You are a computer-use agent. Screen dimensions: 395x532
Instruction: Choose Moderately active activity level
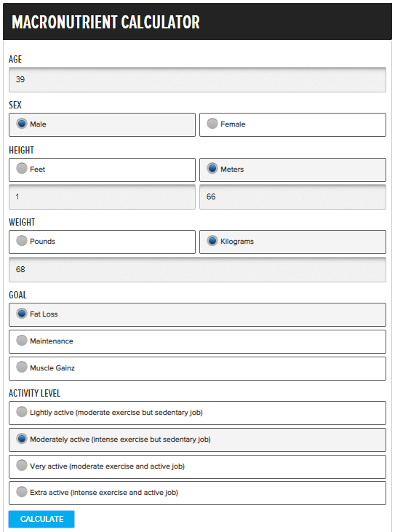(x=197, y=440)
